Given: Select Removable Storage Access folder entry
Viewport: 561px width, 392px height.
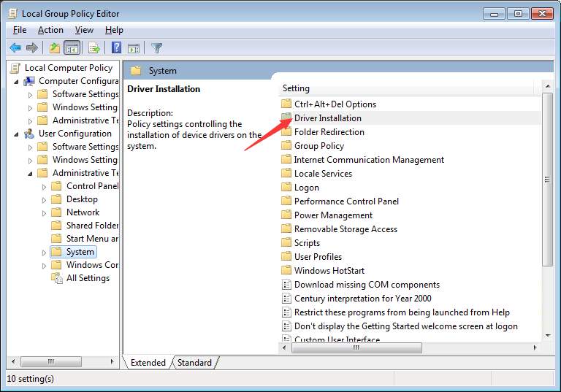Looking at the screenshot, I should (346, 229).
